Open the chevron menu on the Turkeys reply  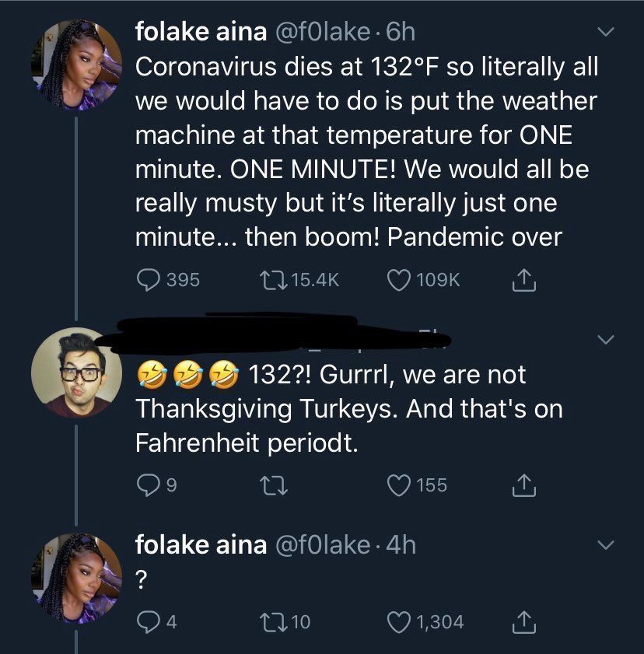tap(606, 339)
